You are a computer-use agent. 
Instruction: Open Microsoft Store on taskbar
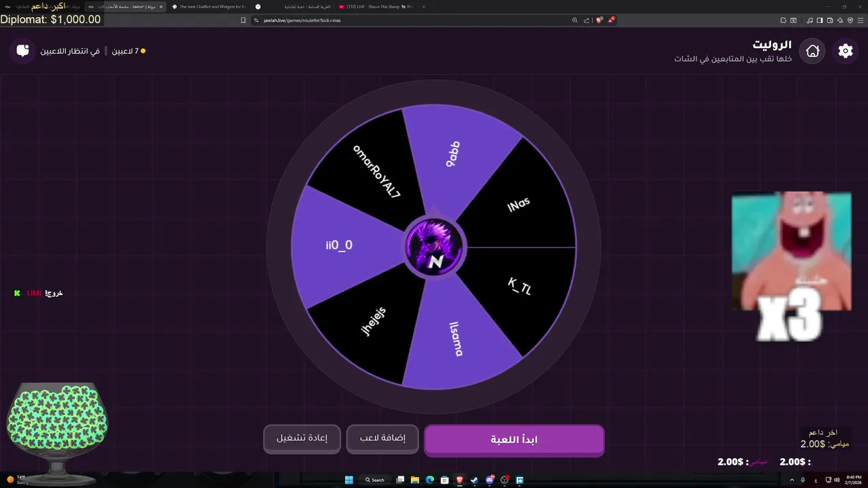445,480
